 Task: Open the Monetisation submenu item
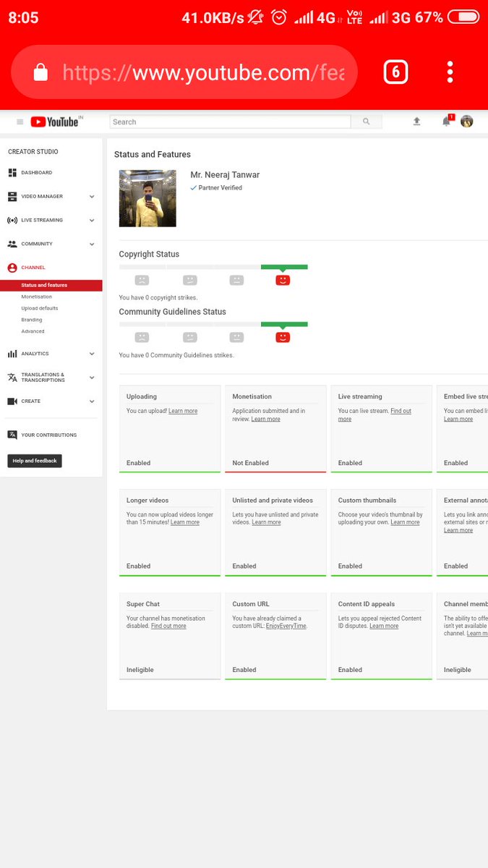(x=37, y=297)
